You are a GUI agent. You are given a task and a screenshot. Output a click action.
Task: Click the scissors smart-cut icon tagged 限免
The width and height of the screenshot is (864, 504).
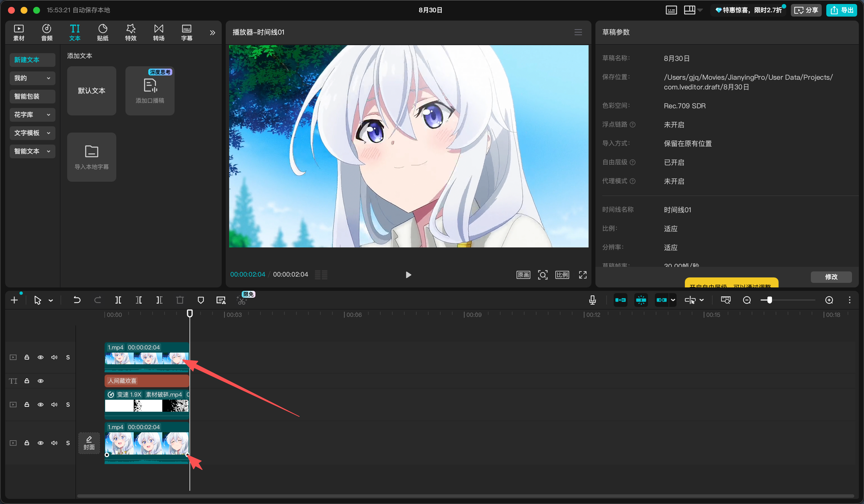click(242, 301)
